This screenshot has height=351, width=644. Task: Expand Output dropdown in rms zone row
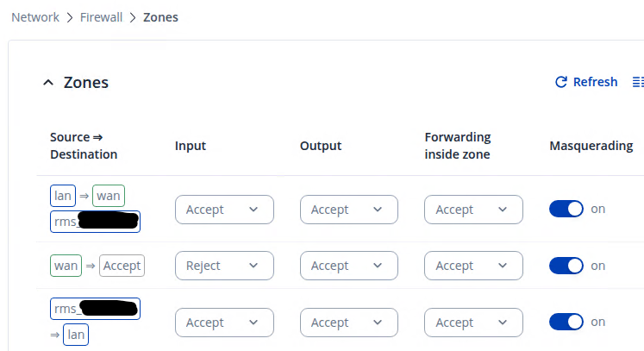tap(349, 323)
